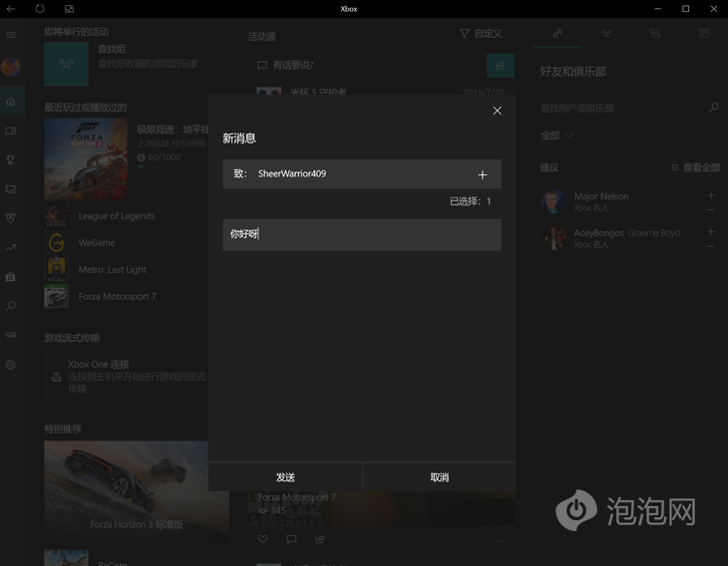Open Forza Horizon 4 game thumbnail

click(x=86, y=159)
